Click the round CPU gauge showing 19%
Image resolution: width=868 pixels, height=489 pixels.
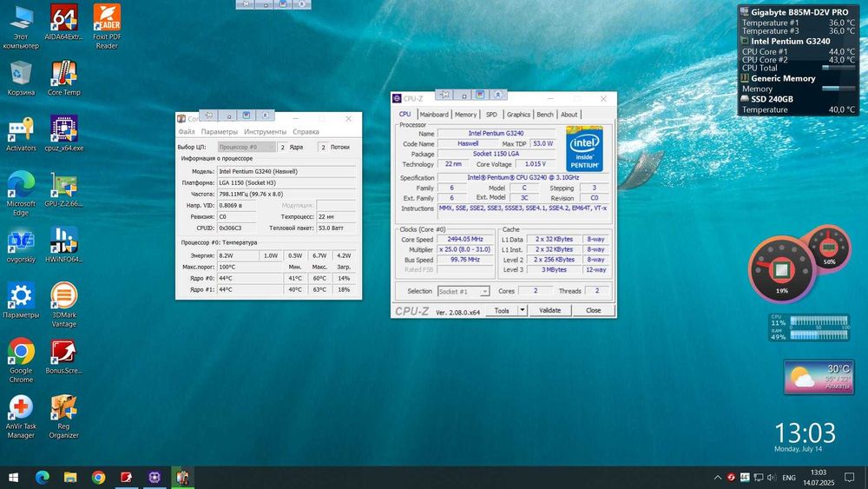coord(782,271)
